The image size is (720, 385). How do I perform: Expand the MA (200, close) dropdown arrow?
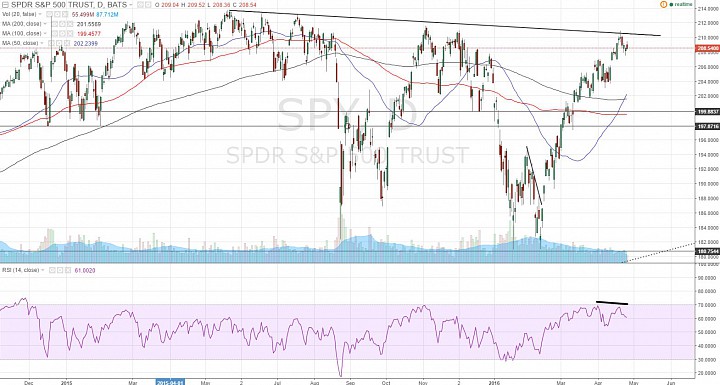pos(45,24)
